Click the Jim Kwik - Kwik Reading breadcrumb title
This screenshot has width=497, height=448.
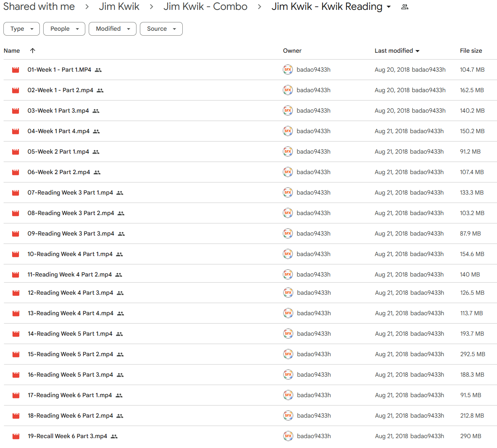(327, 6)
